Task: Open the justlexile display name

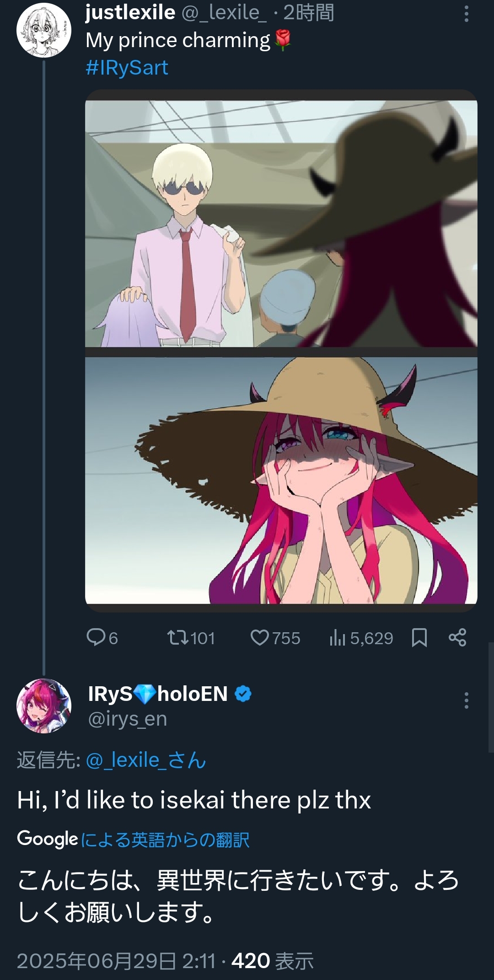Action: 130,12
